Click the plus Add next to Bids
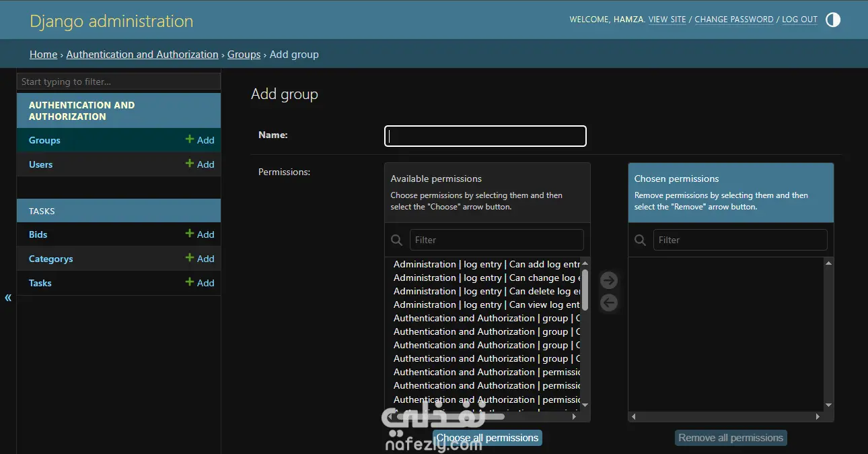Image resolution: width=868 pixels, height=454 pixels. click(x=200, y=234)
